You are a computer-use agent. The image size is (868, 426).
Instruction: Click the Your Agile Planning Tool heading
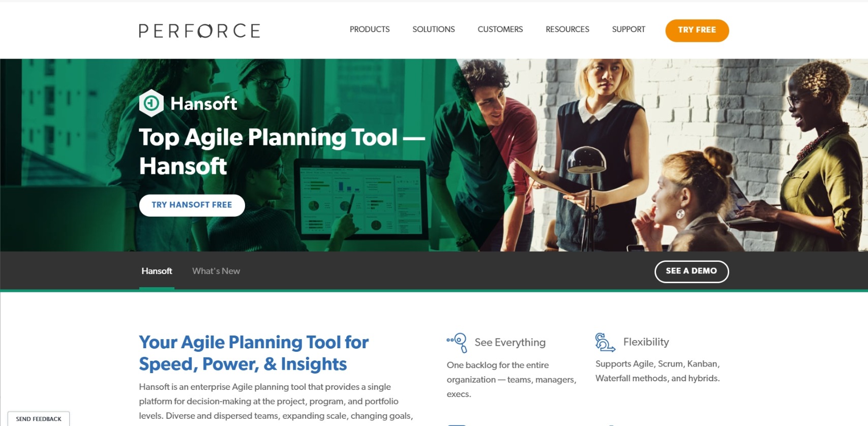pyautogui.click(x=254, y=353)
